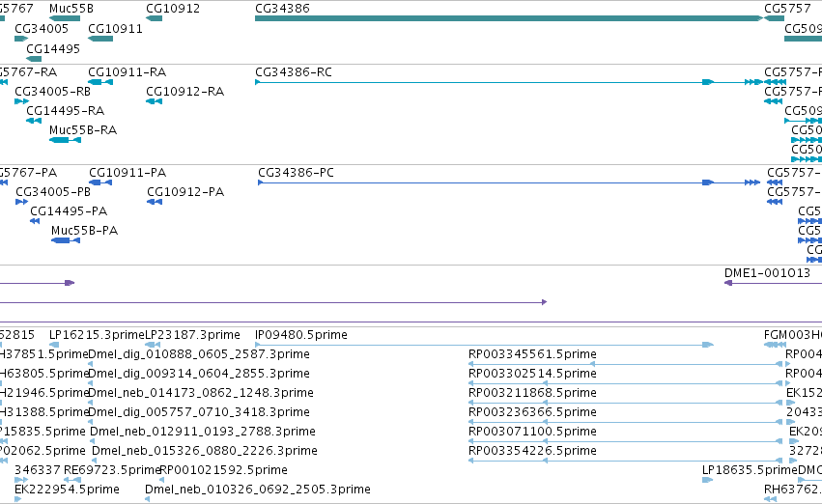Select the CG14495-PA protein label
822x504 pixels.
click(x=69, y=211)
